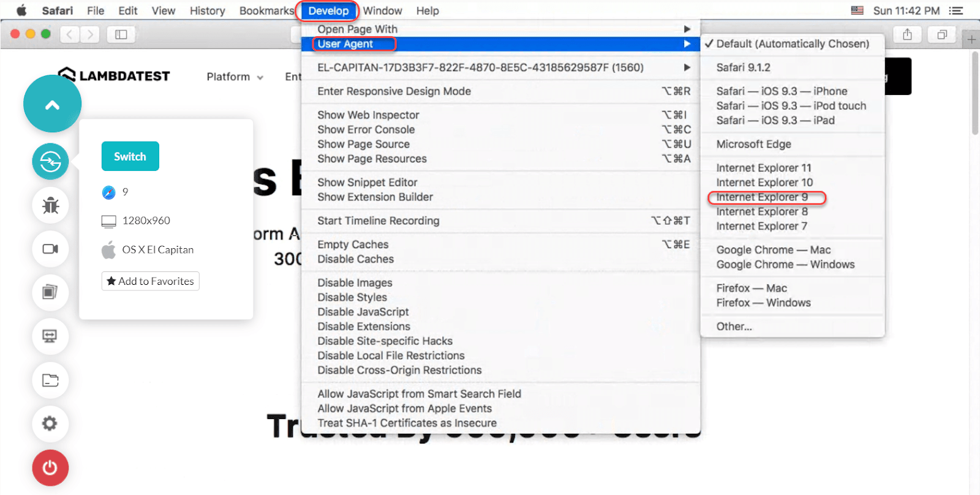Viewport: 980px width, 495px height.
Task: Select Default (Automatically Chosen) user agent
Action: (x=792, y=44)
